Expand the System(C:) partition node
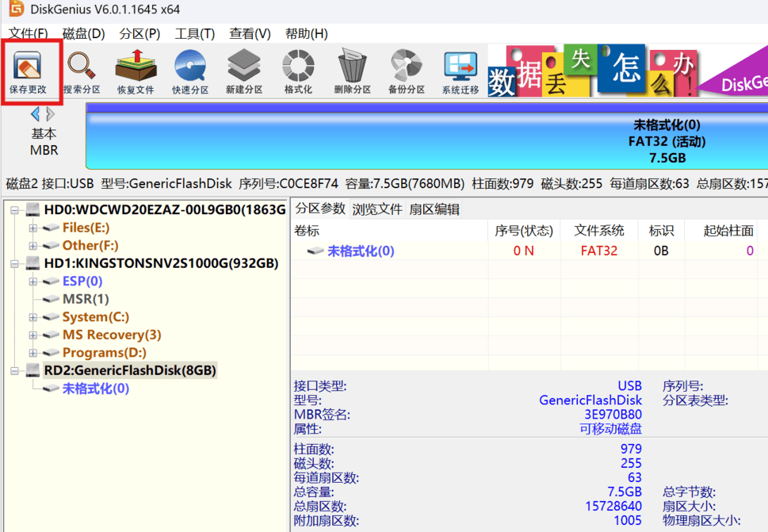The height and width of the screenshot is (532, 768). [x=32, y=317]
